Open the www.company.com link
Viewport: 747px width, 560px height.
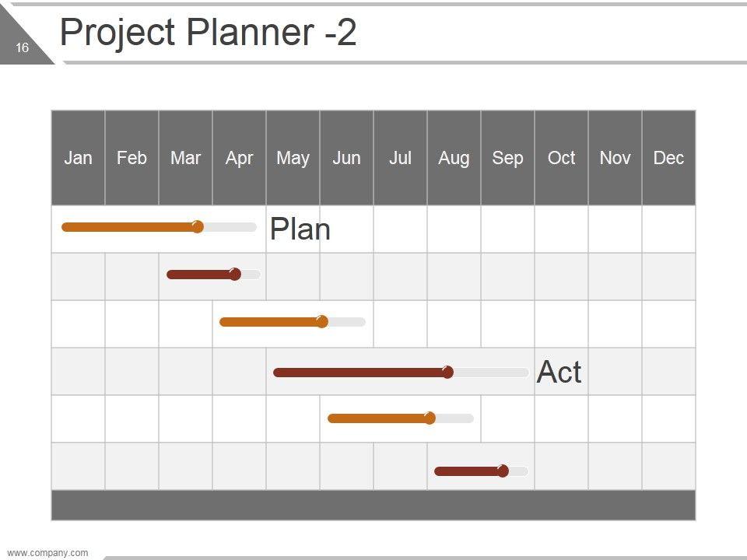tap(48, 553)
